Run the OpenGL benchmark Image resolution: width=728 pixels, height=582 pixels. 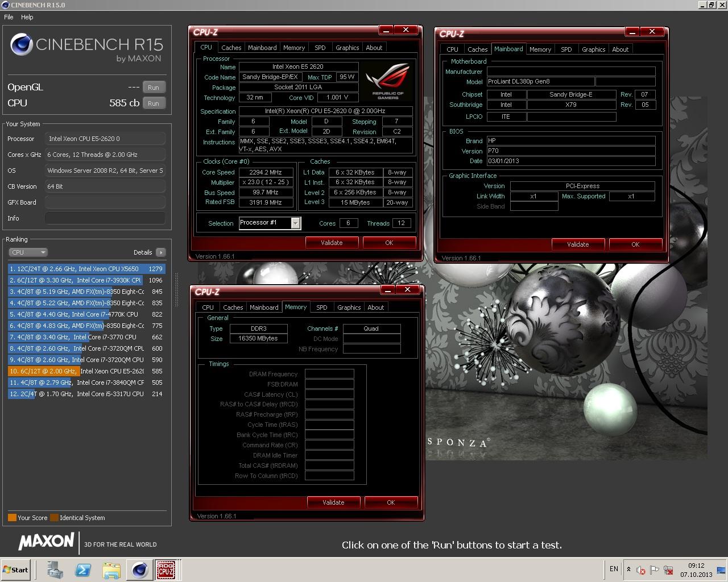154,88
